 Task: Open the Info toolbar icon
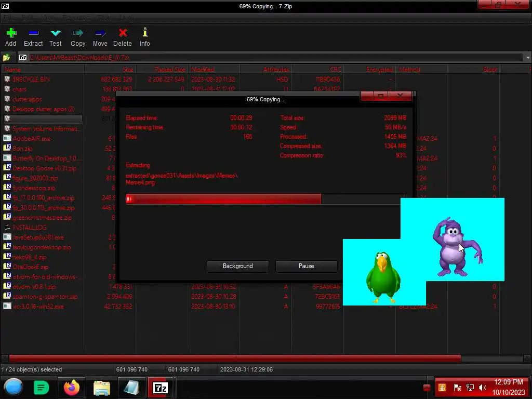tap(145, 32)
